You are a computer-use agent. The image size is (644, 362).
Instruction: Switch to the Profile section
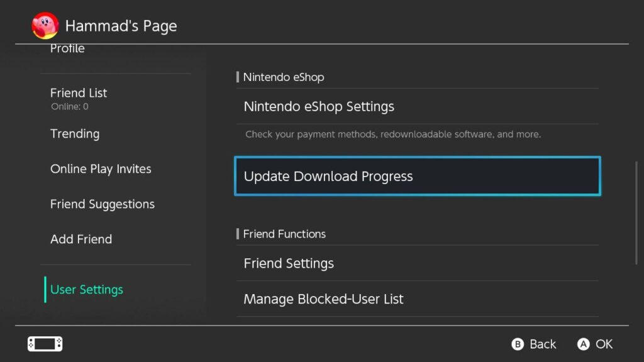[67, 48]
